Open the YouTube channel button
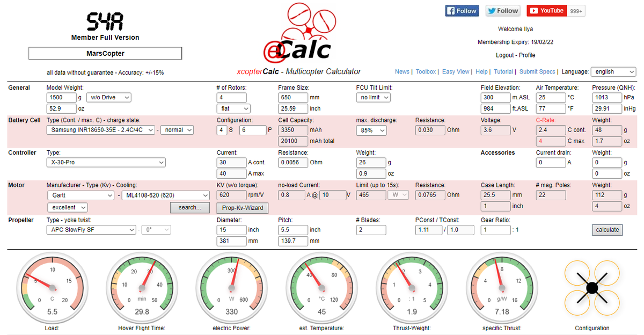The height and width of the screenshot is (335, 644). click(547, 11)
